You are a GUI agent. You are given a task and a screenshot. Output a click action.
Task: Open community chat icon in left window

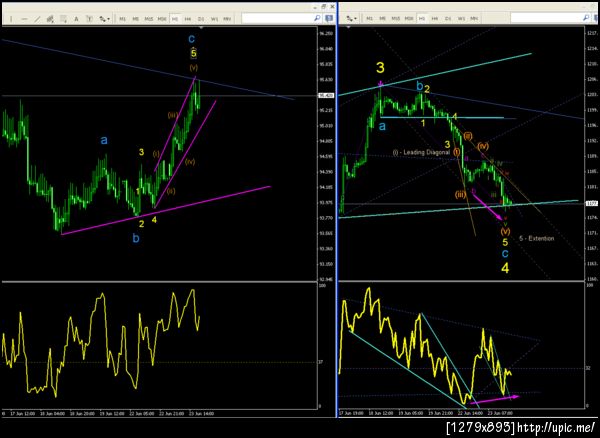pos(329,18)
